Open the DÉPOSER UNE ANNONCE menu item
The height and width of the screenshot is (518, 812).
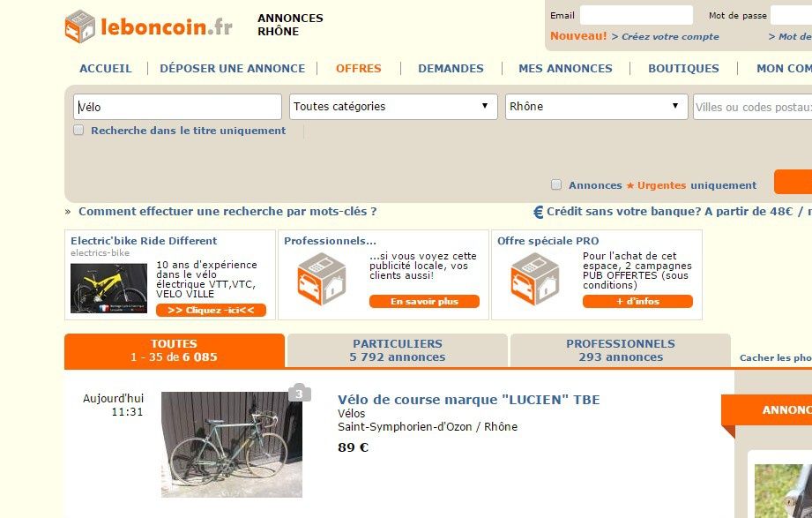tap(233, 69)
